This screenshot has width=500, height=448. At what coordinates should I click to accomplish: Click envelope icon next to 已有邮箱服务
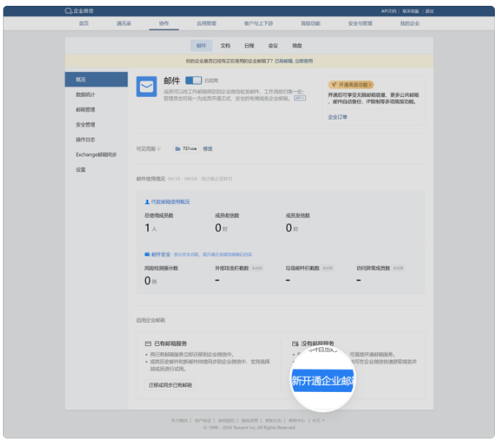point(148,342)
